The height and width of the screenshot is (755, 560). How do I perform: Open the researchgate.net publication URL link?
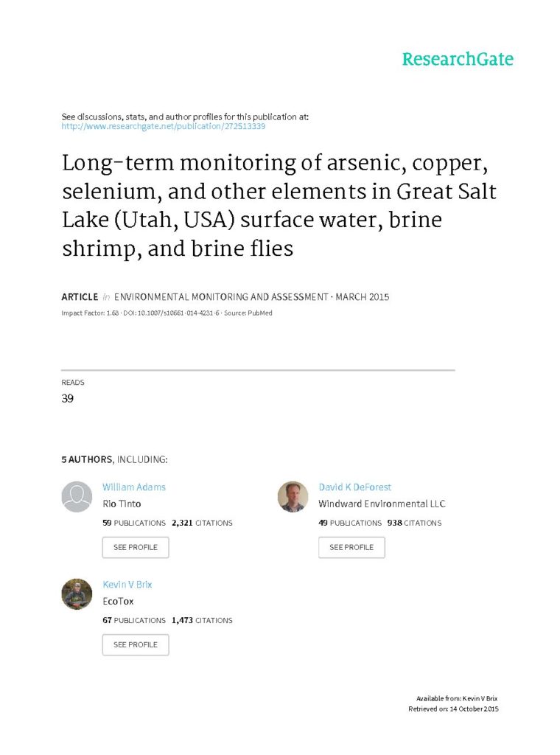coord(163,126)
